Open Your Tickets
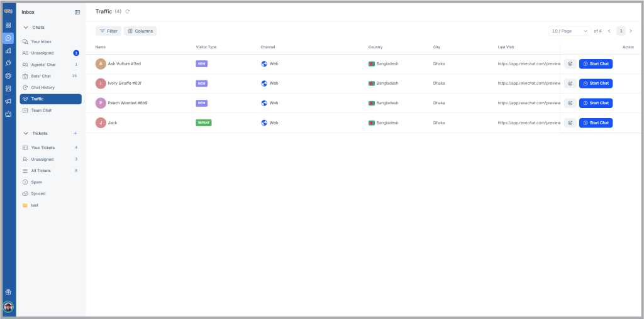Viewport: 644px width, 319px height. coord(50,148)
